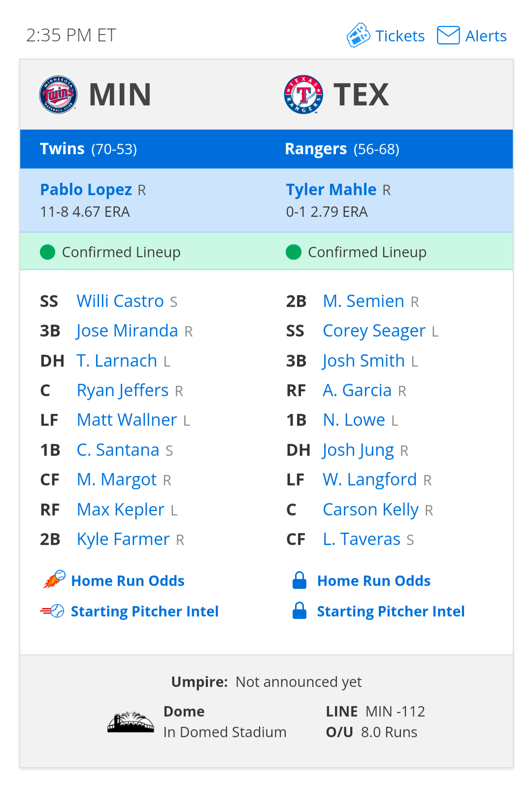Click the Alerts link text

(486, 36)
